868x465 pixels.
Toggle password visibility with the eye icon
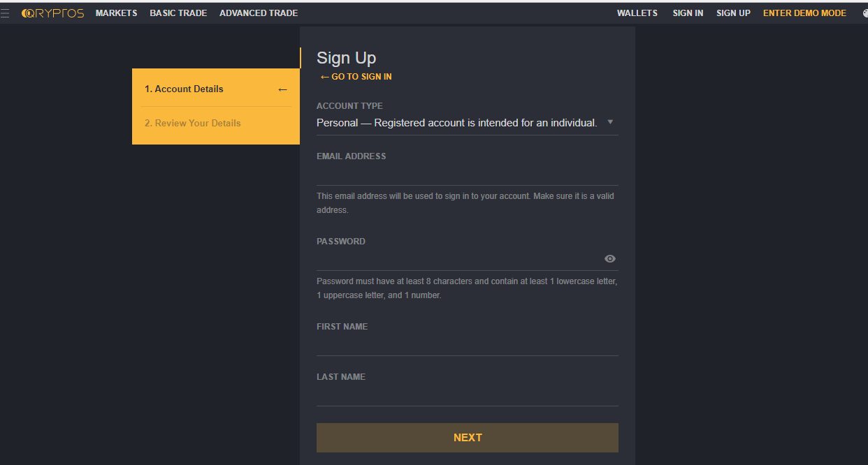[x=610, y=259]
